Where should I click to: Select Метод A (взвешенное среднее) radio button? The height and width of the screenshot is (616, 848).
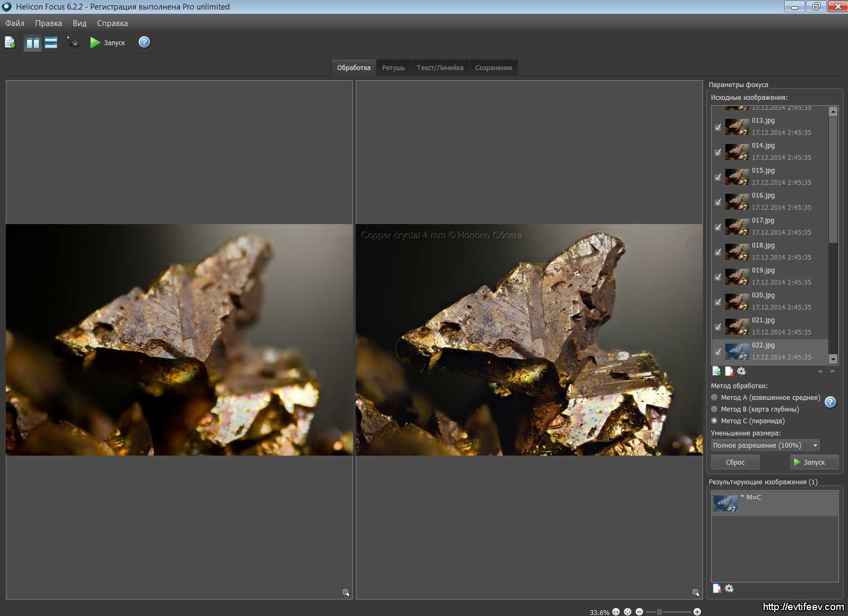point(714,397)
